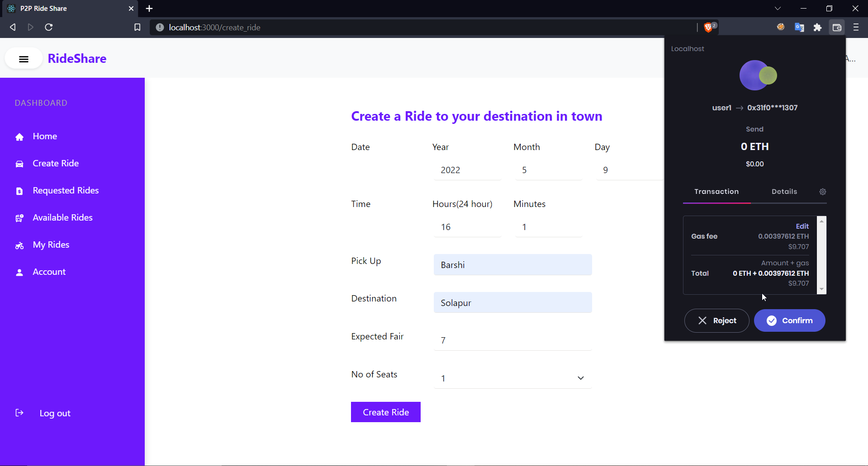868x466 pixels.
Task: Toggle the hamburger menu beside RideShare
Action: point(24,59)
